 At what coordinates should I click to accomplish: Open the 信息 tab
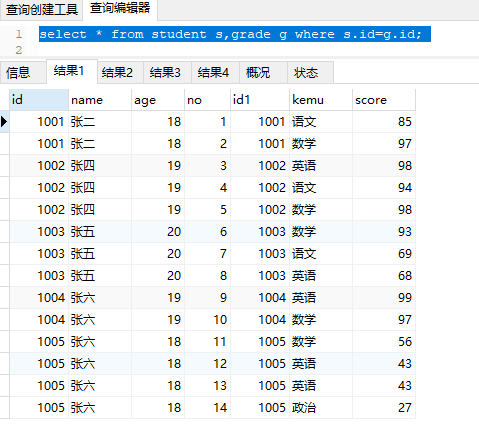click(x=23, y=72)
